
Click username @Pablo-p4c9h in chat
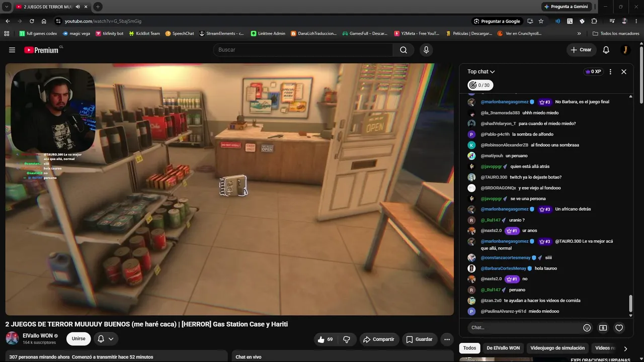[495, 135]
